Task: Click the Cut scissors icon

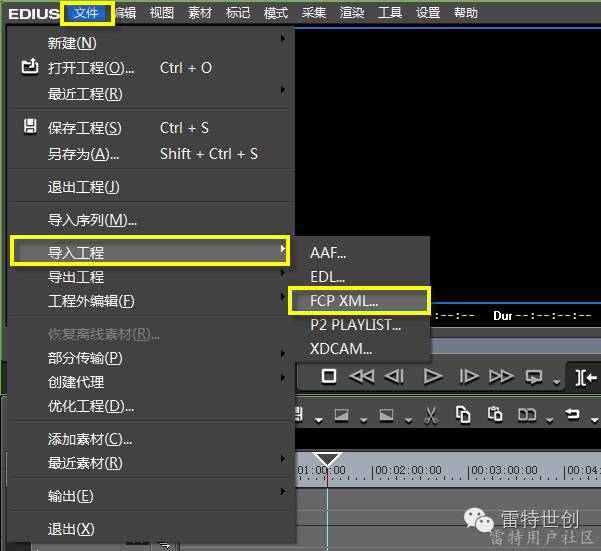Action: [431, 415]
